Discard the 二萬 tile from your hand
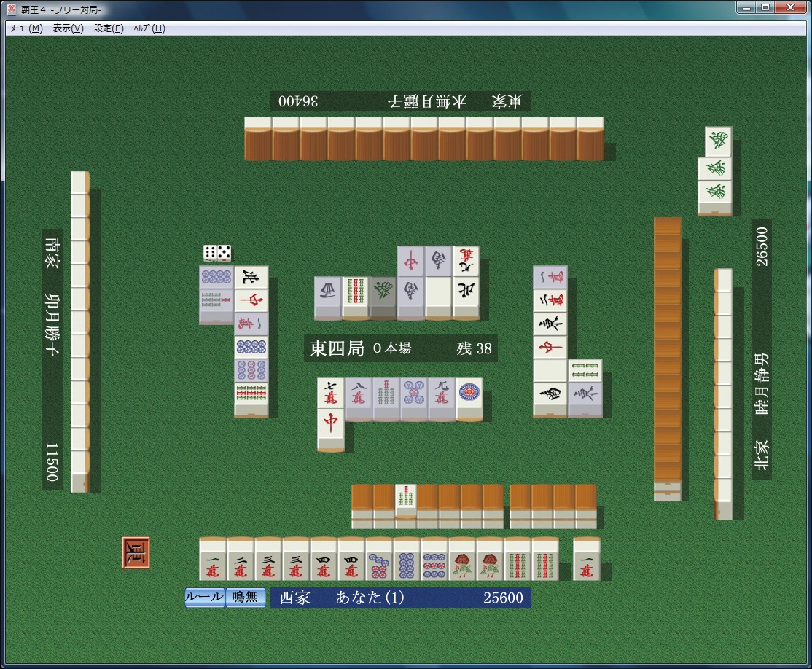The image size is (812, 669). click(x=241, y=560)
